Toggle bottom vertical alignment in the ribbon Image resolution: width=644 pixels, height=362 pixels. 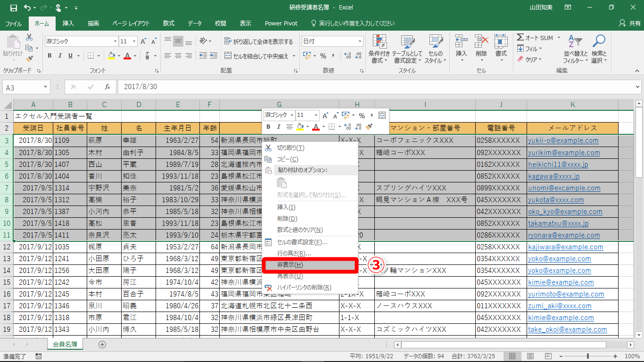[189, 41]
